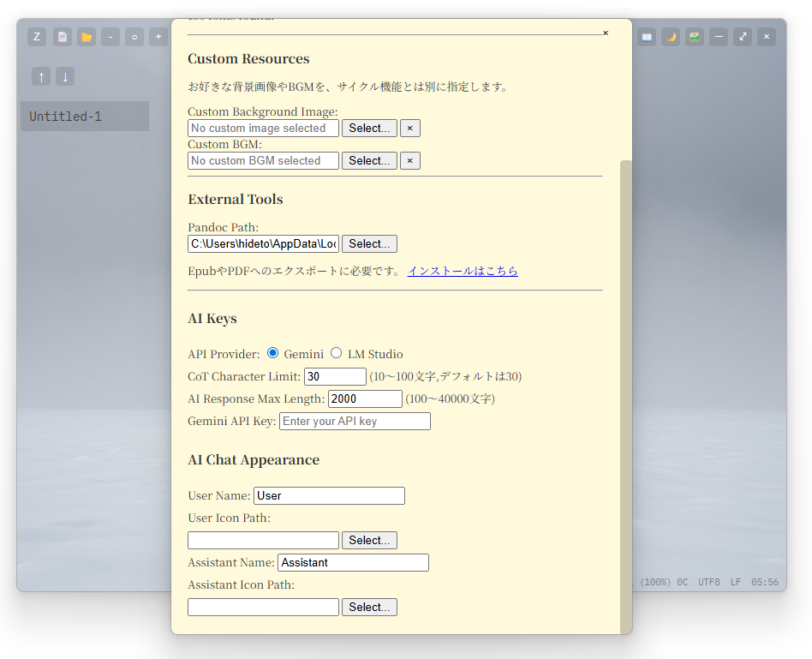This screenshot has height=659, width=812.
Task: Clear the custom background image selection
Action: pyautogui.click(x=410, y=128)
